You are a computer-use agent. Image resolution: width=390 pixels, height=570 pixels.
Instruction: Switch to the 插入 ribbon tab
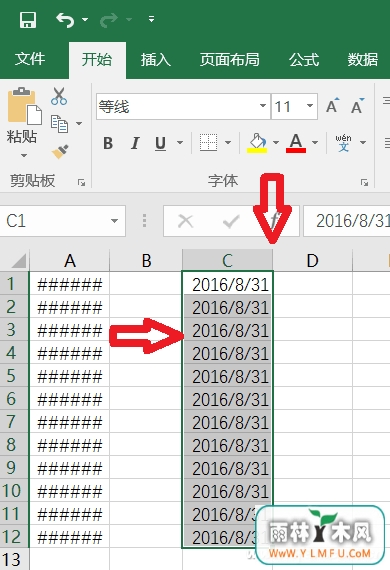(156, 60)
